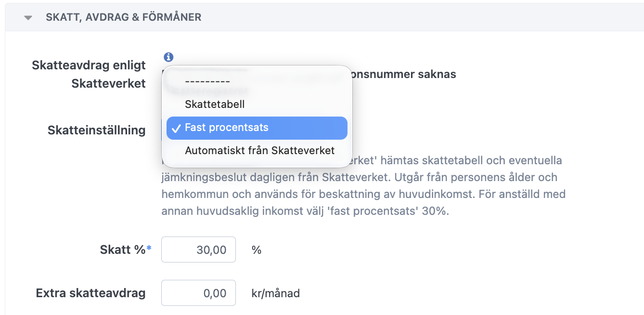
Task: Click the 'kr/månad' unit text
Action: click(275, 293)
